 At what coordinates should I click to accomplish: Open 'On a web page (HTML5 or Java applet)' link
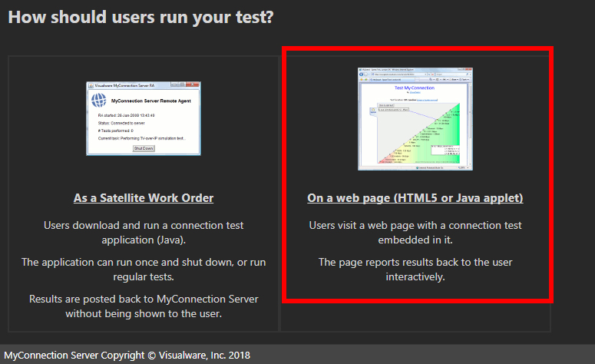415,198
